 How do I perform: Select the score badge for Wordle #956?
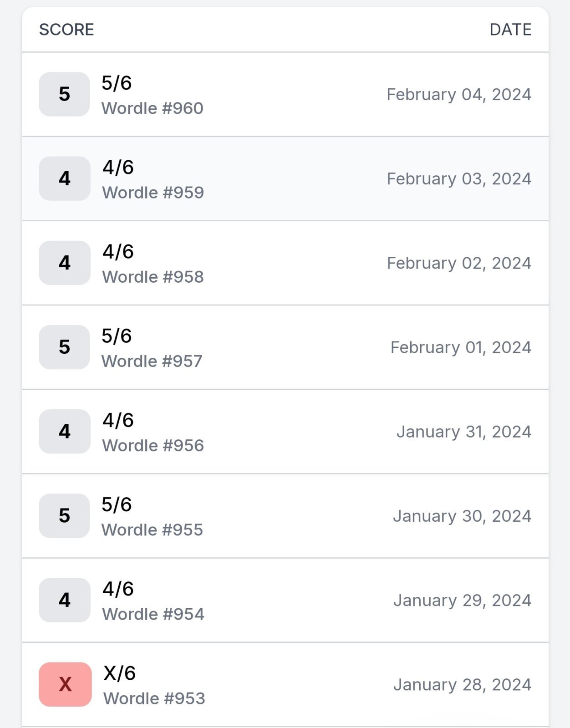coord(64,431)
